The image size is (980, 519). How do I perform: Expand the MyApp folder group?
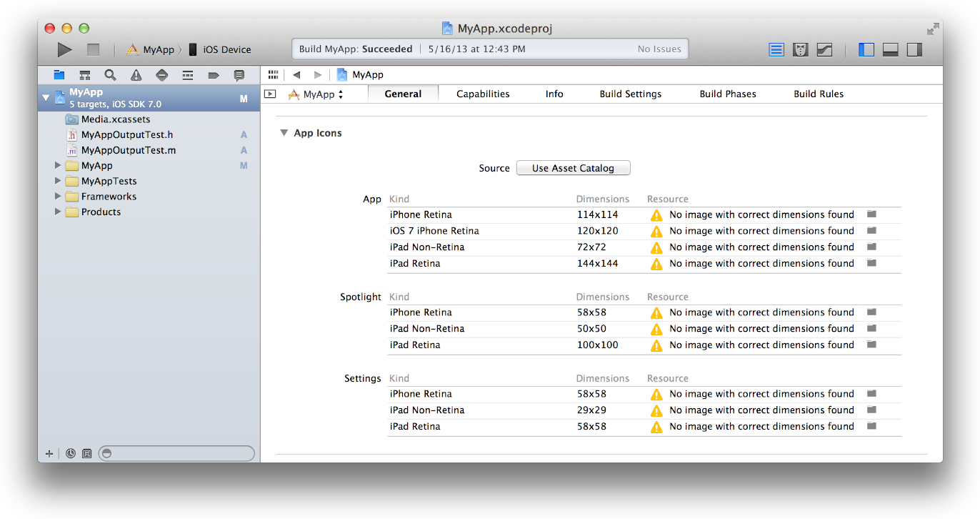(58, 165)
